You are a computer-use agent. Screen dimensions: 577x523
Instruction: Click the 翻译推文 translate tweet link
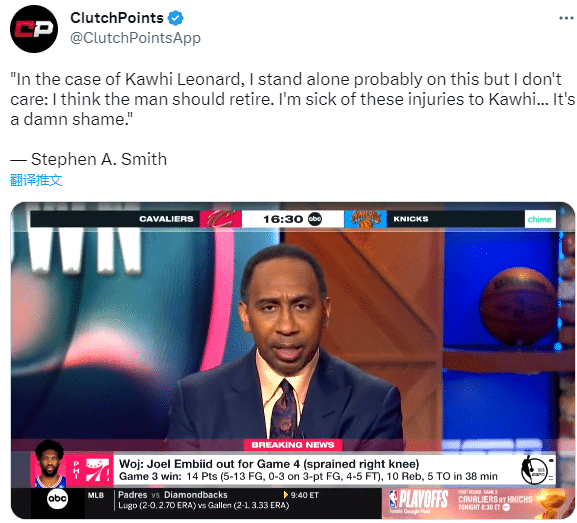click(36, 180)
